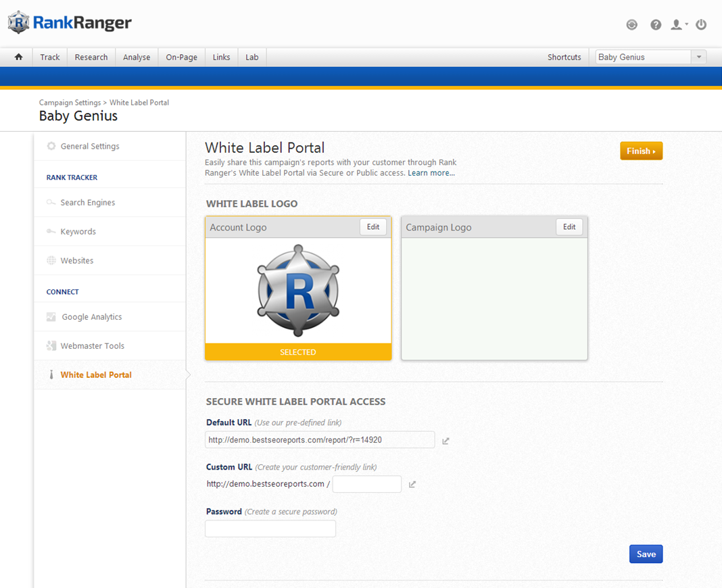Go to Websites settings
722x588 pixels.
pos(110,260)
